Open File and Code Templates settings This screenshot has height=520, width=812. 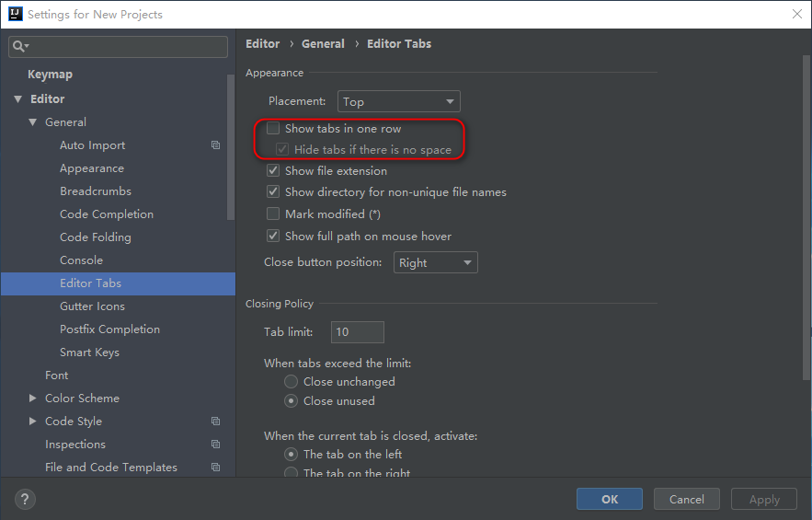(111, 468)
